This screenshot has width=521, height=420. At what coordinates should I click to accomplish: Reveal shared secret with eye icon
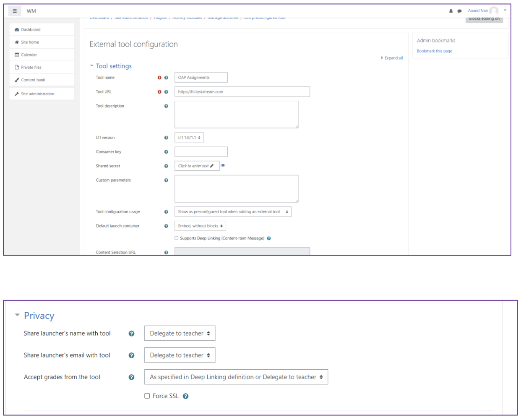[223, 165]
